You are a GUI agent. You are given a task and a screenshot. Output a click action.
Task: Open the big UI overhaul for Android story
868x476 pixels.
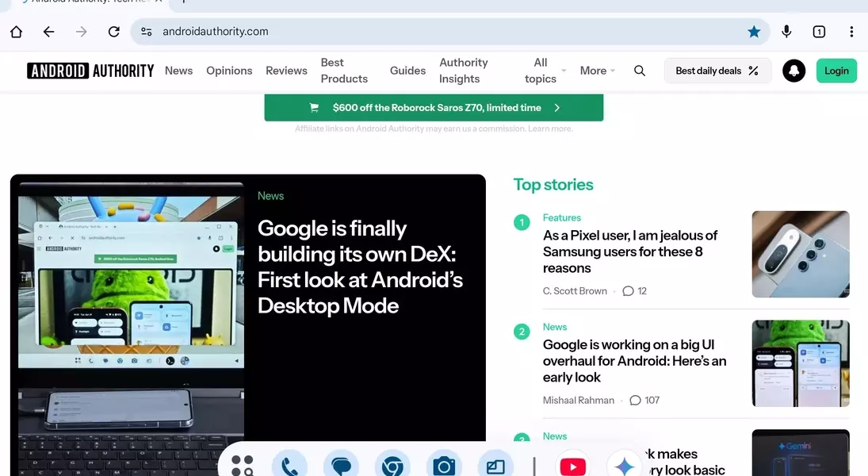(634, 361)
